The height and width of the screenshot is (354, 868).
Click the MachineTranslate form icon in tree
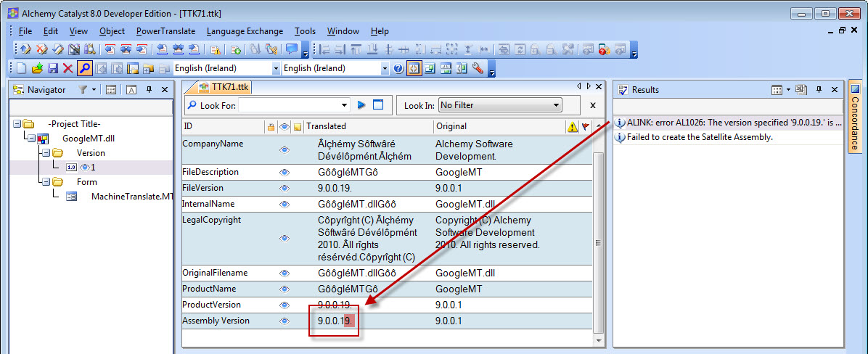pos(71,197)
